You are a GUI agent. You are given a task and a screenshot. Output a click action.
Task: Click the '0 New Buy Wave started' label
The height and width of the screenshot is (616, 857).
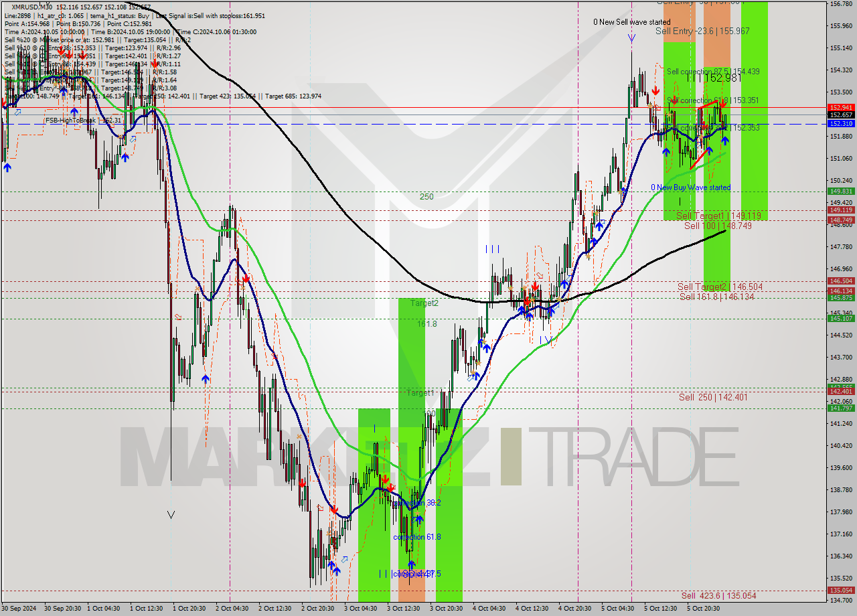(x=691, y=187)
